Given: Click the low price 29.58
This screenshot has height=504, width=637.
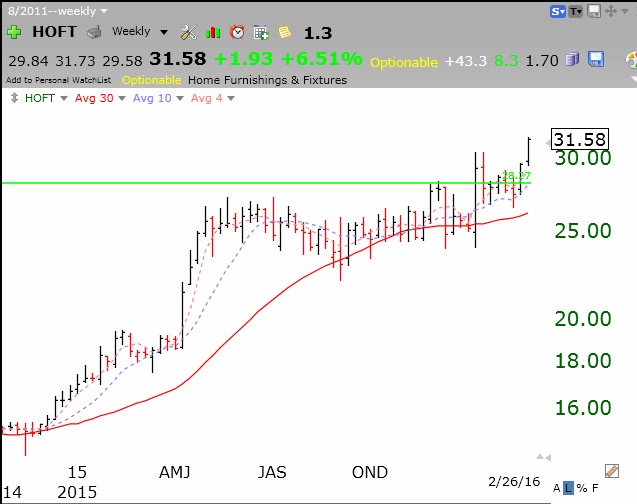Looking at the screenshot, I should click(122, 61).
